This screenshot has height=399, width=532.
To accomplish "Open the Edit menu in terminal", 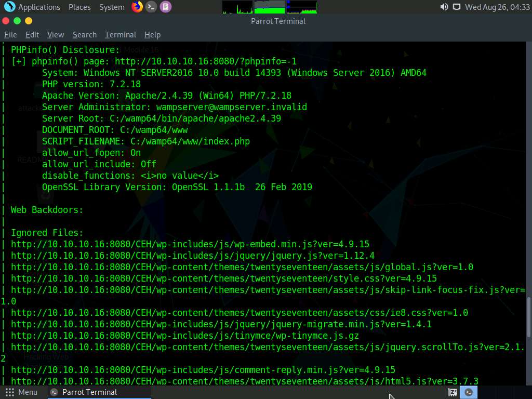I will pyautogui.click(x=32, y=35).
